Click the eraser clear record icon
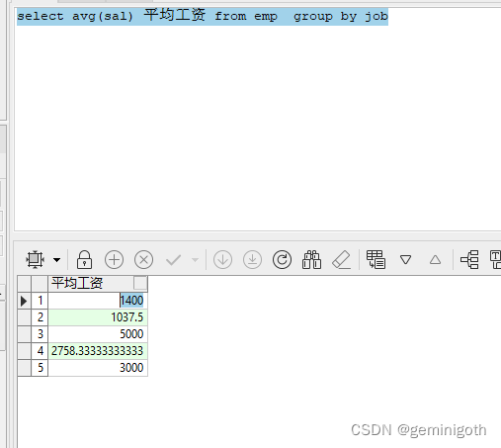The image size is (501, 448). [341, 260]
